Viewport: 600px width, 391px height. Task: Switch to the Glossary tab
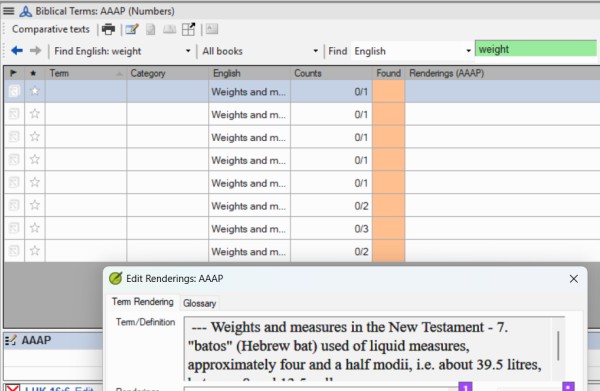click(199, 303)
